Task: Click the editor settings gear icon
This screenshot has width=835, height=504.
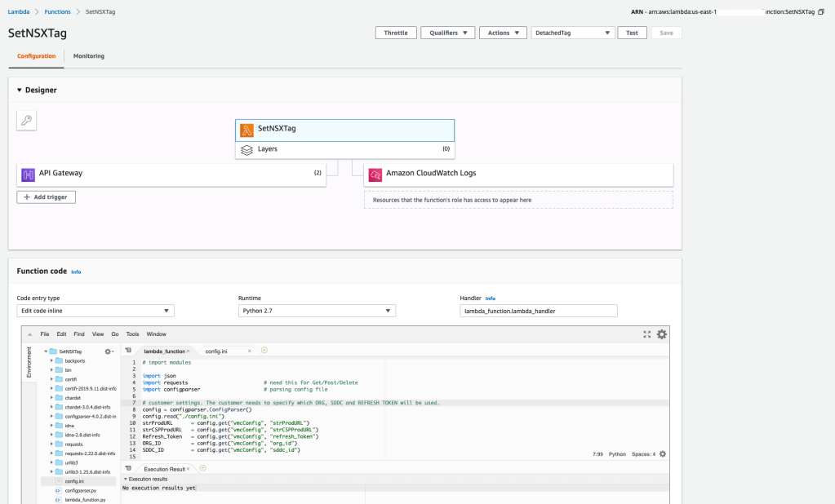Action: coord(661,334)
